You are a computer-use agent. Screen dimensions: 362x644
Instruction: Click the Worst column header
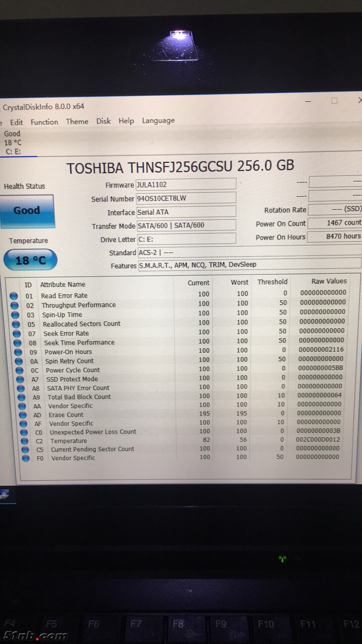click(239, 282)
